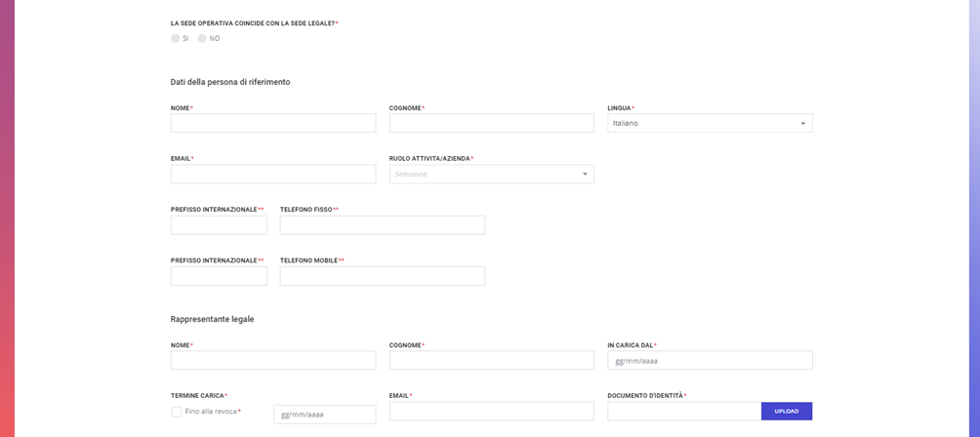Focus the Cognome field of rappresentante legale
Screen dimensions: 980x437
(x=491, y=360)
